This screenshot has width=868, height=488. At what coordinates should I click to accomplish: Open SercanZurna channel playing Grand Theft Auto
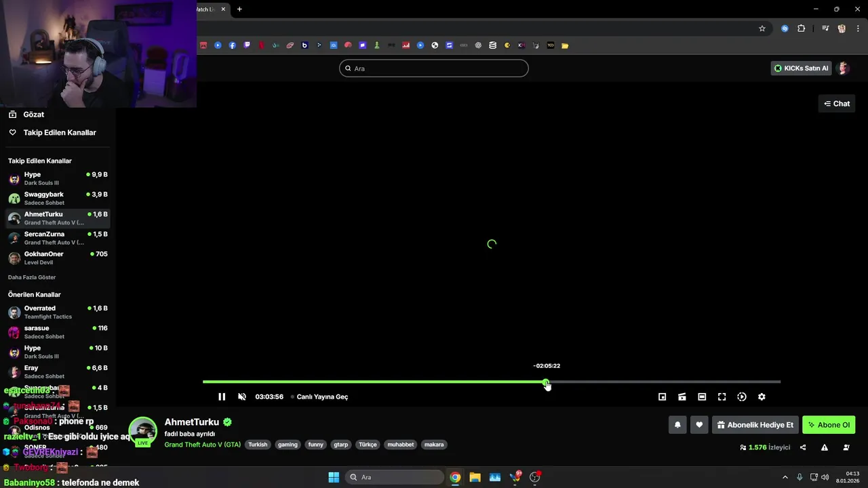pos(58,238)
